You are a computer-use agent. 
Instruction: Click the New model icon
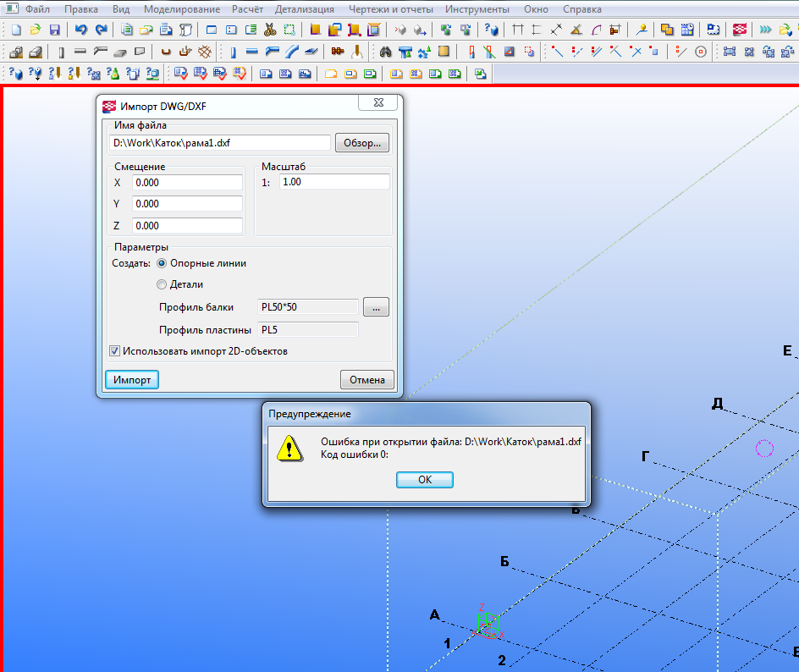[16, 30]
